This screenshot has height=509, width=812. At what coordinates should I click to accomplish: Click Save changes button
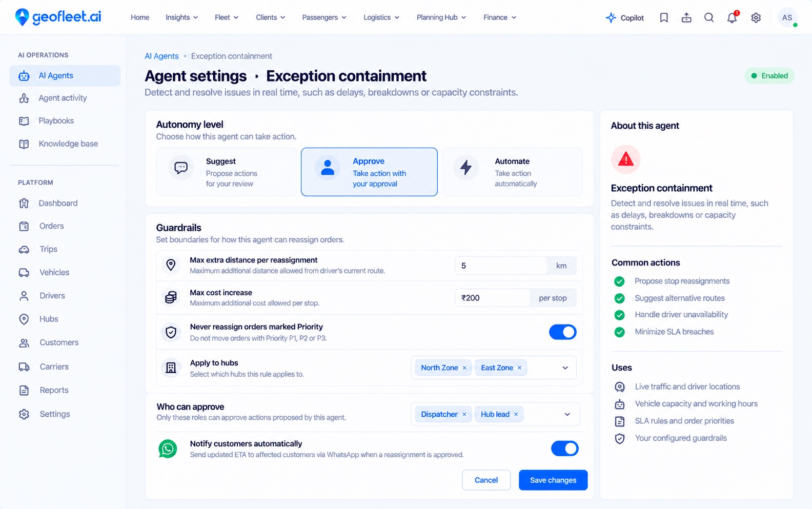[x=553, y=480]
